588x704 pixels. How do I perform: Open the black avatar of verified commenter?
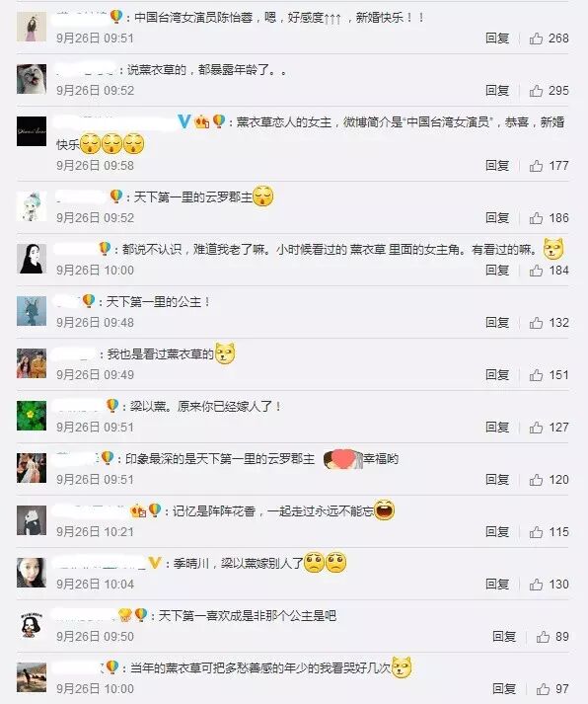32,131
